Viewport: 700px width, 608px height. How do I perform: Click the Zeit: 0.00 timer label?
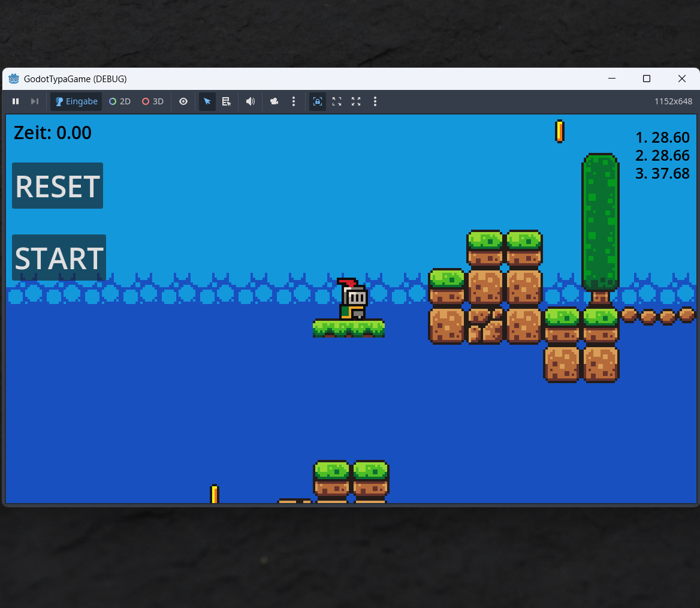(x=53, y=133)
